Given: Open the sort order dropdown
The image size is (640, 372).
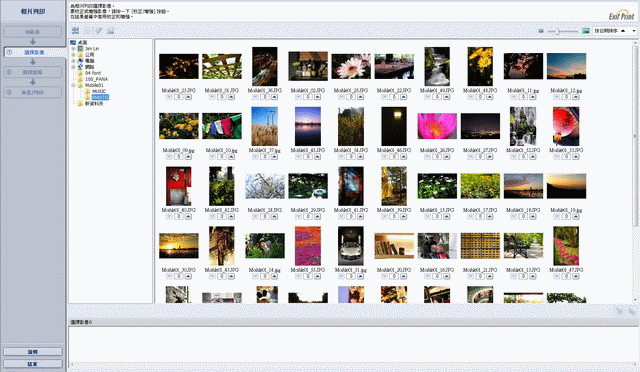Looking at the screenshot, I should point(634,31).
